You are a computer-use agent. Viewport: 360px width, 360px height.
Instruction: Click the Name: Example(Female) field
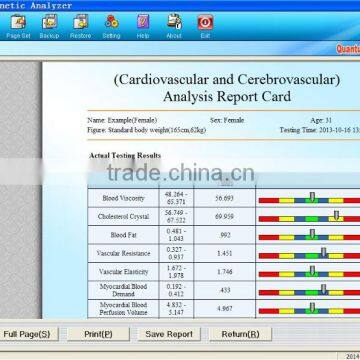tap(122, 120)
